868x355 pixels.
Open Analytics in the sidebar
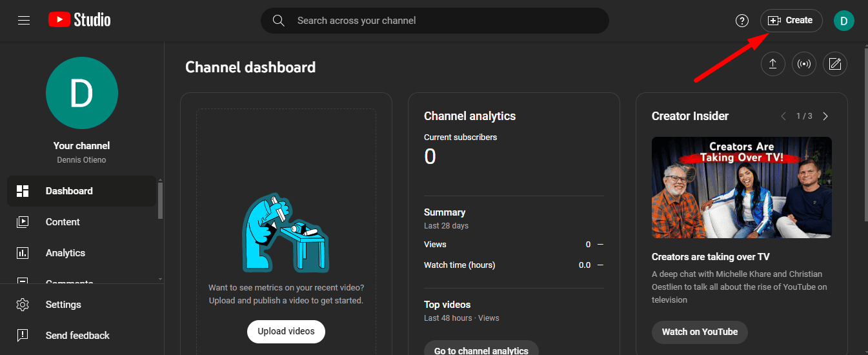tap(65, 253)
